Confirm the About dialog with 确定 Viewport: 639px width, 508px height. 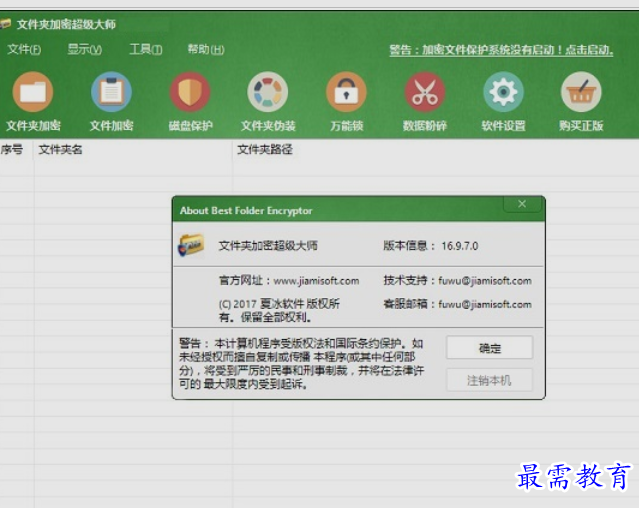tap(489, 347)
